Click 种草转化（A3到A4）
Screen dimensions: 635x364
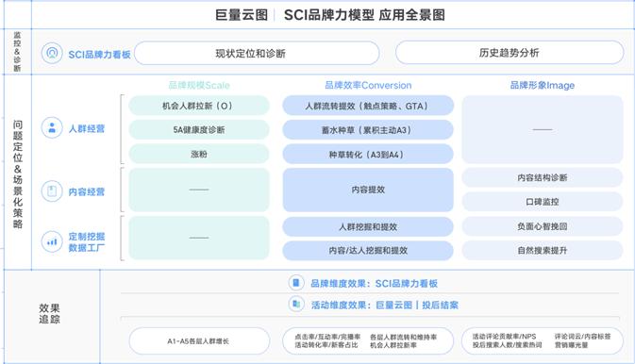click(x=368, y=155)
